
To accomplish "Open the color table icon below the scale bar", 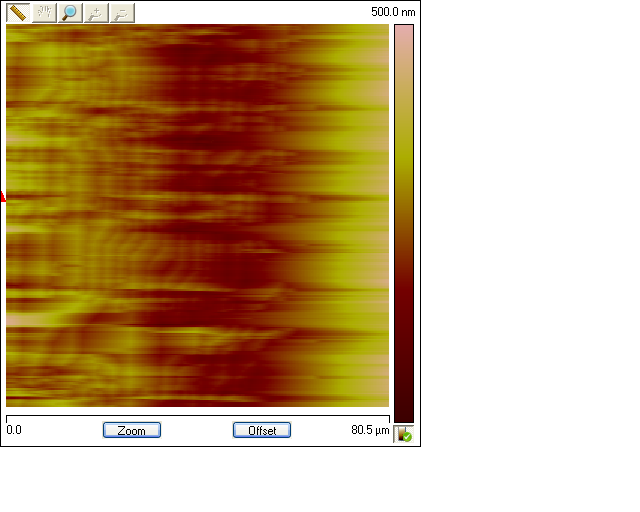I will pos(404,434).
